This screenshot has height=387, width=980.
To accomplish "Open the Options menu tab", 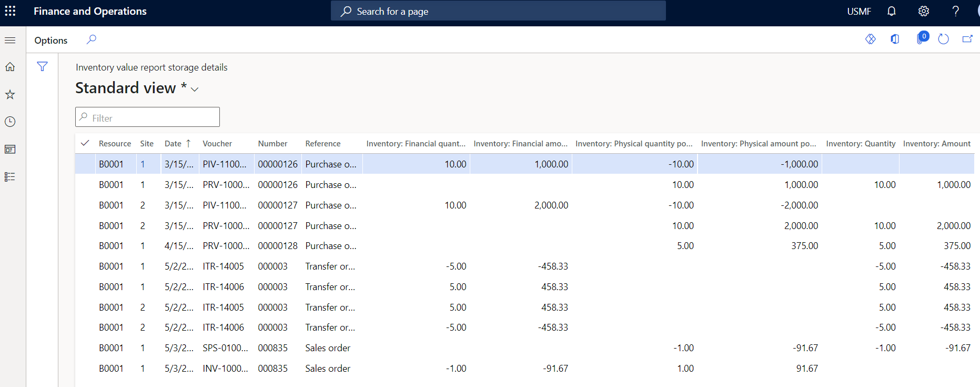I will point(51,41).
